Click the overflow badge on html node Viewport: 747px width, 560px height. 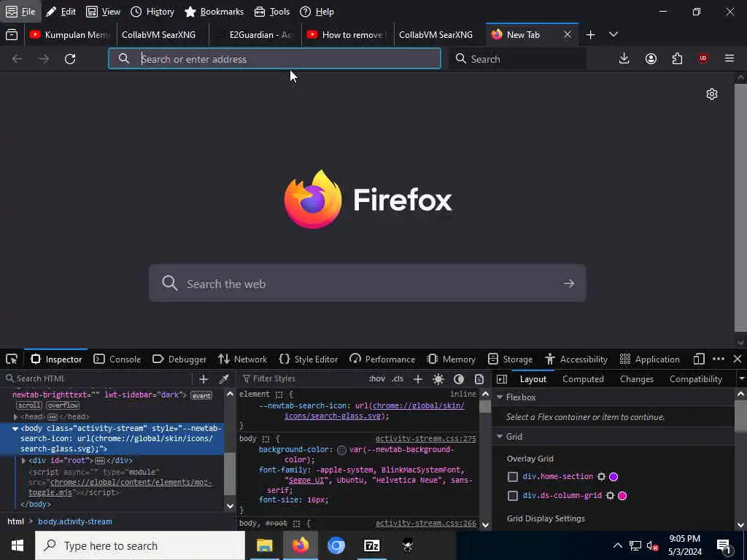click(x=63, y=405)
